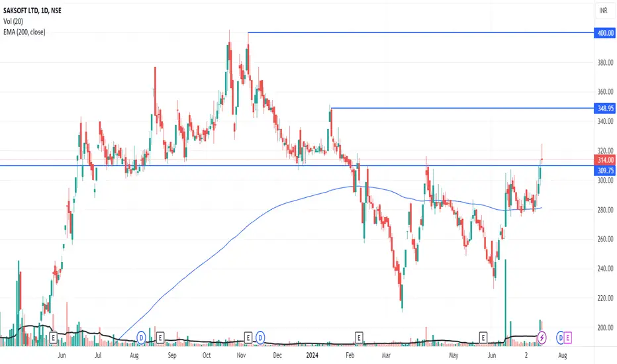
Task: Click the Dec label on time axis
Action: point(277,355)
